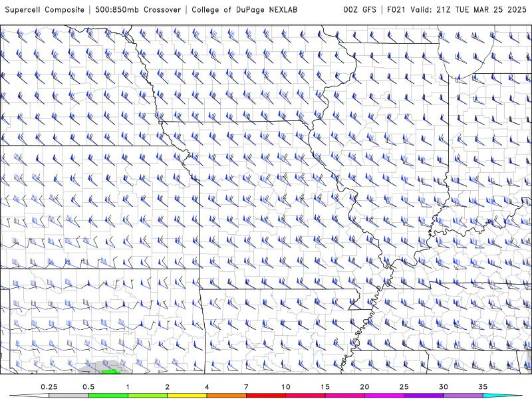
Task: Click the bright green 0.5–1 legend segment
Action: point(108,396)
